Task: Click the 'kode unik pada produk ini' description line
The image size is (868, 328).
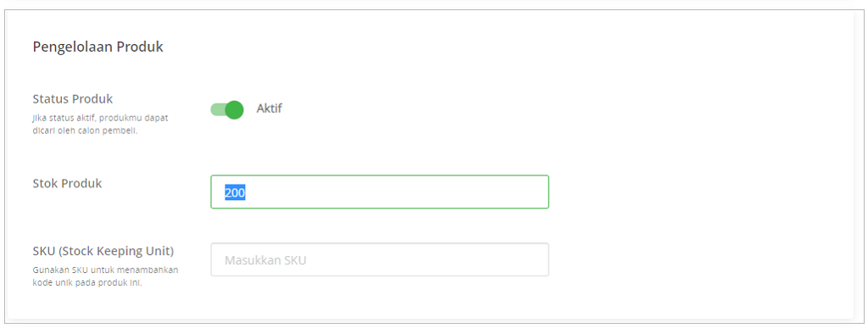Action: click(87, 282)
